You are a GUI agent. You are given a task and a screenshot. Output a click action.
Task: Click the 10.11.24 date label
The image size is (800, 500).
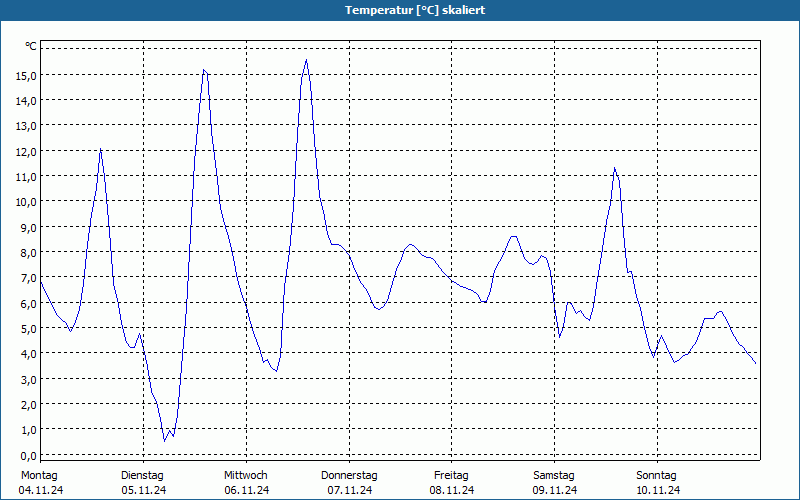pyautogui.click(x=658, y=490)
